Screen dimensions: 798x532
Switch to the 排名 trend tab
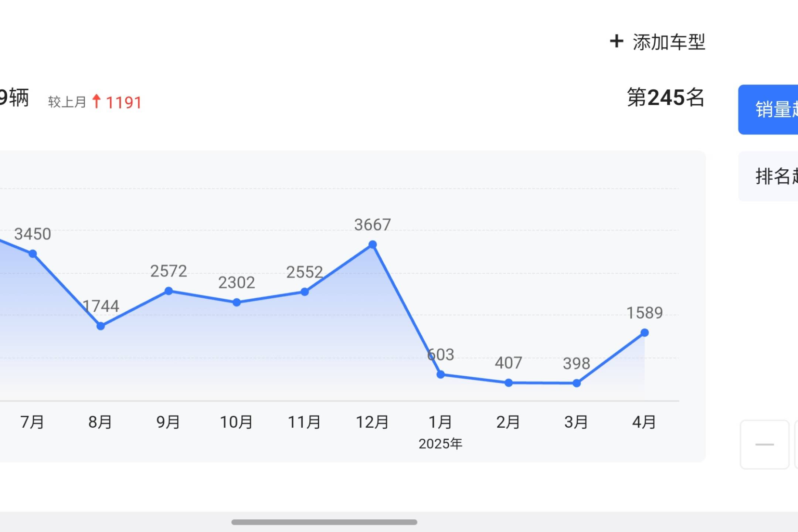(x=768, y=176)
